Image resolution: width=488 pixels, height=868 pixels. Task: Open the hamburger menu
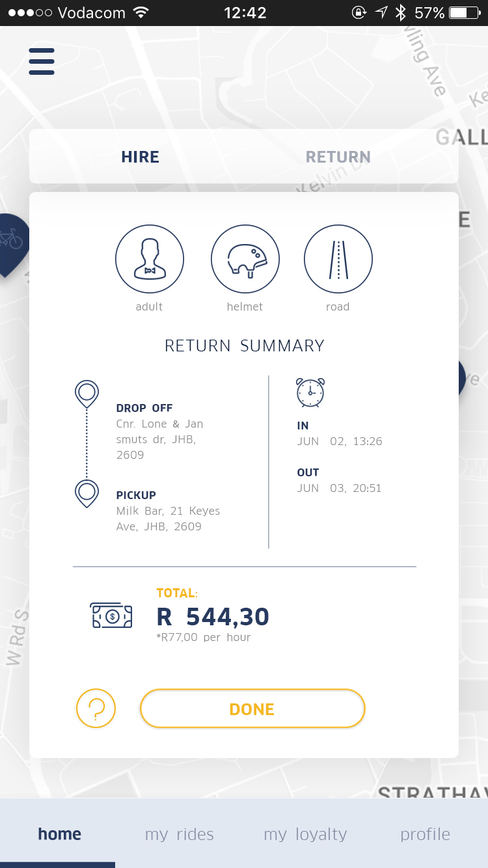point(42,62)
